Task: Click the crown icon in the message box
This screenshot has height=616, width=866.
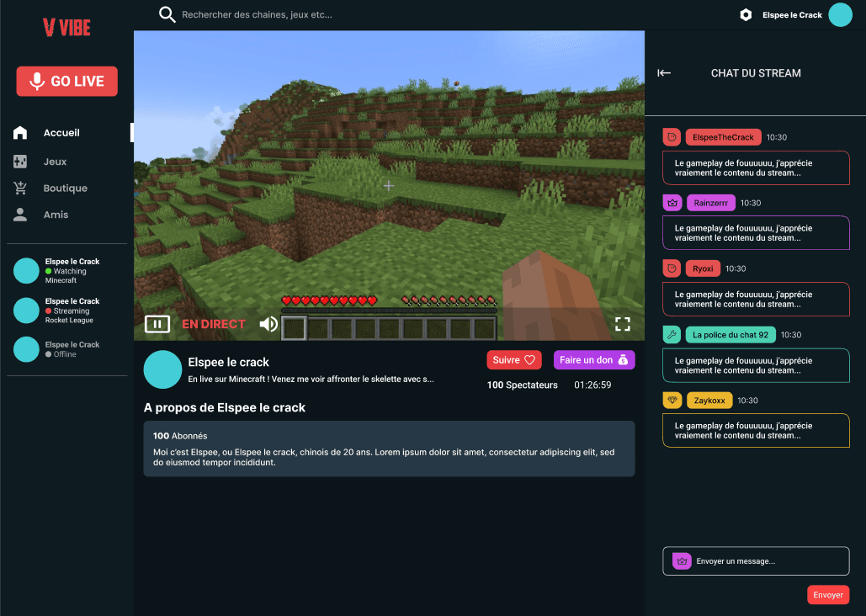Action: [682, 561]
